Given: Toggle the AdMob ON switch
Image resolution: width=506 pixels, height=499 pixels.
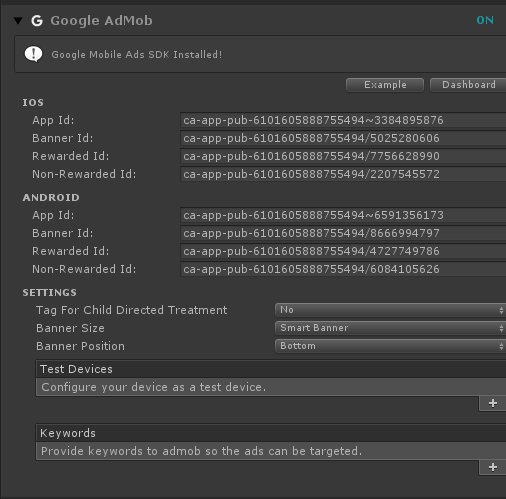Looking at the screenshot, I should pyautogui.click(x=485, y=20).
